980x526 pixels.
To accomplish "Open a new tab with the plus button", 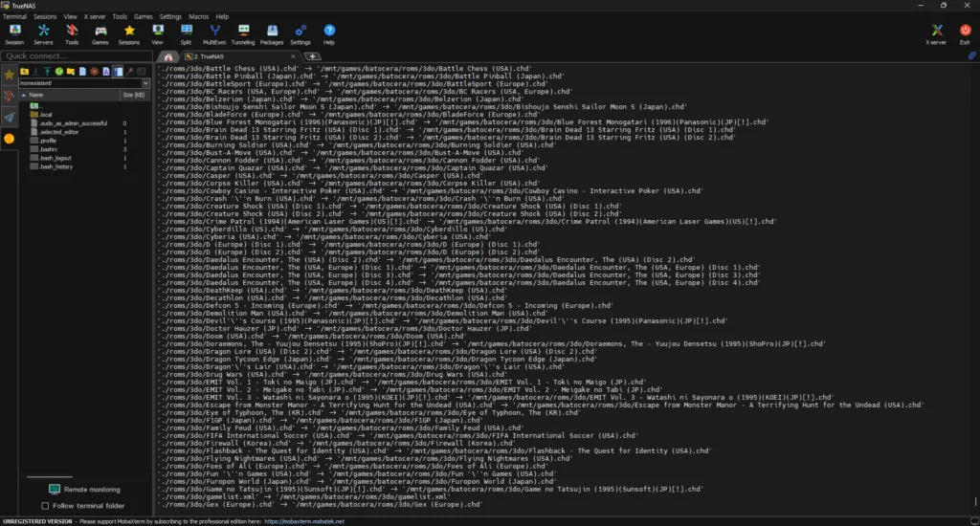I will click(x=312, y=56).
